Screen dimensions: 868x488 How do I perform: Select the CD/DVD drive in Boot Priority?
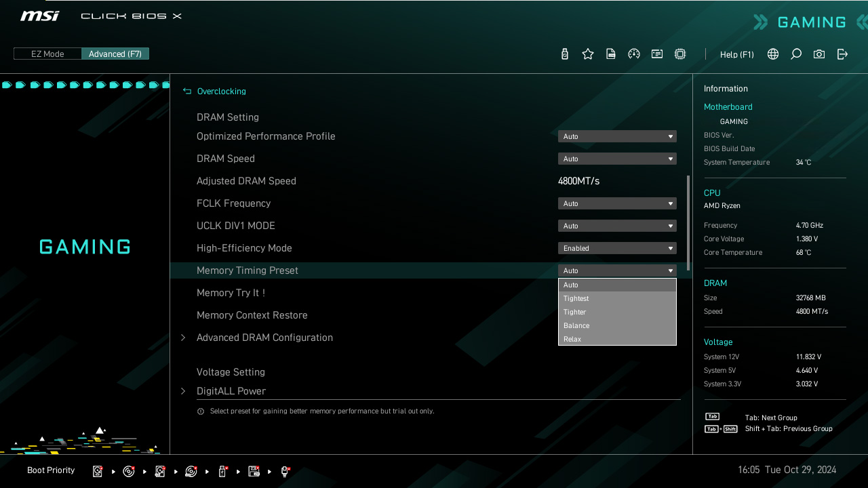129,470
